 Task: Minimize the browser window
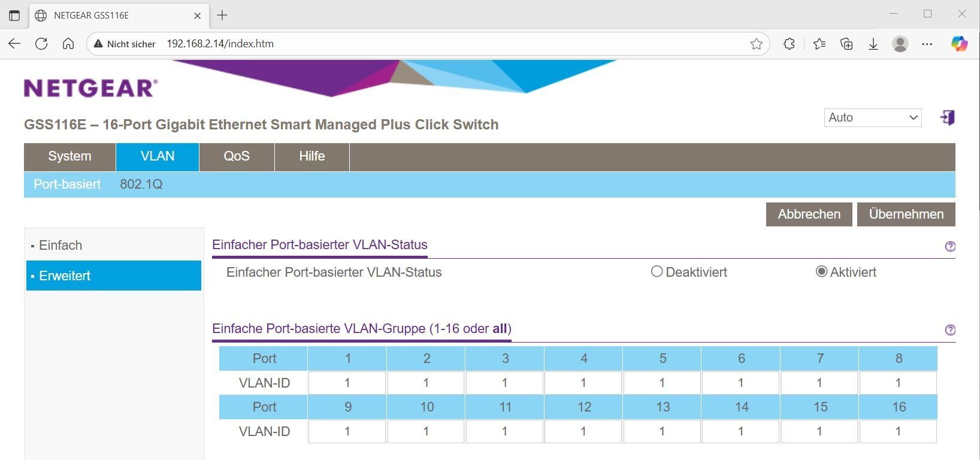coord(893,14)
